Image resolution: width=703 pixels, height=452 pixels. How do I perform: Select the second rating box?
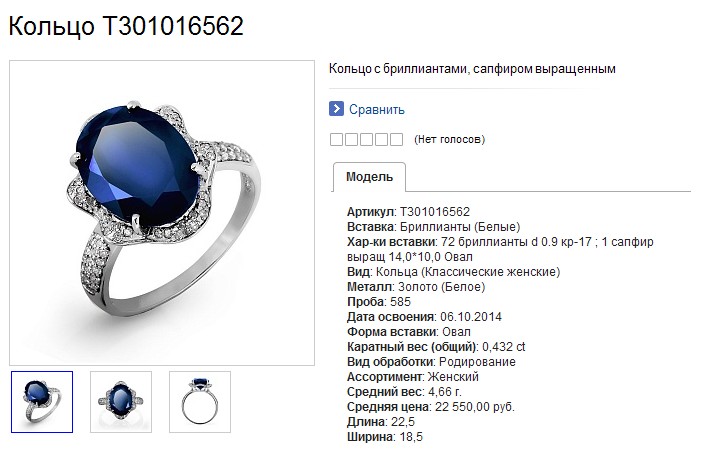click(x=352, y=139)
